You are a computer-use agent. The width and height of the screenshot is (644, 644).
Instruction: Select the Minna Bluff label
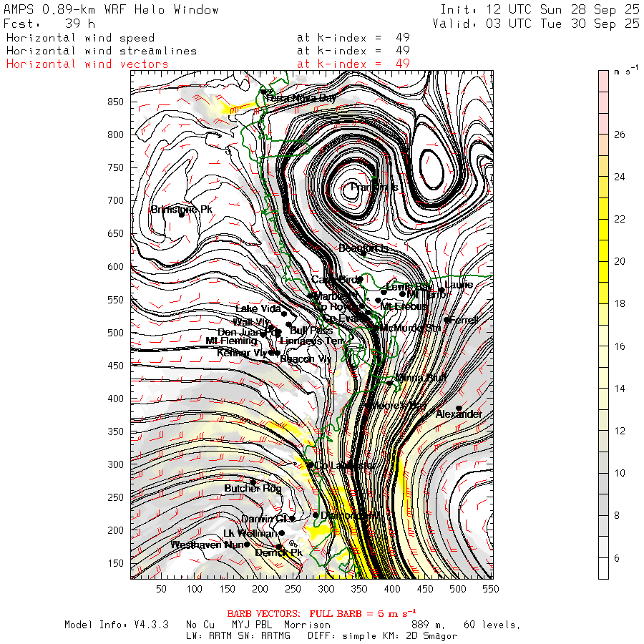pyautogui.click(x=421, y=377)
